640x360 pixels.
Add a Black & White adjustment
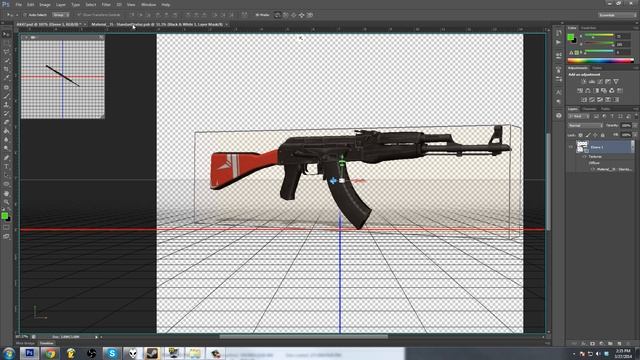tap(596, 91)
